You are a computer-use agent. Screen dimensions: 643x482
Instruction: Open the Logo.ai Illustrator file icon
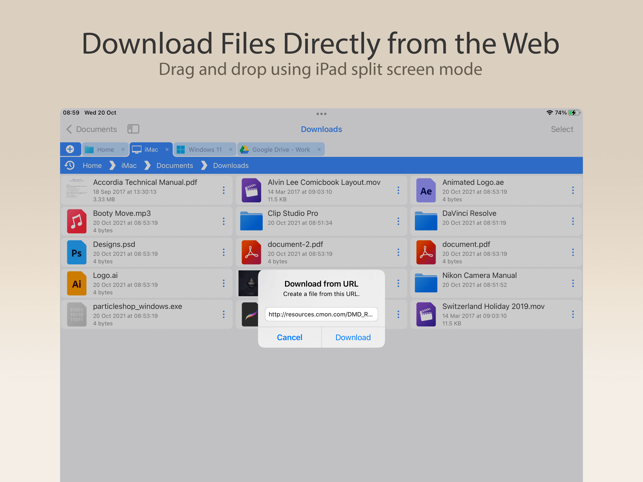coord(77,283)
